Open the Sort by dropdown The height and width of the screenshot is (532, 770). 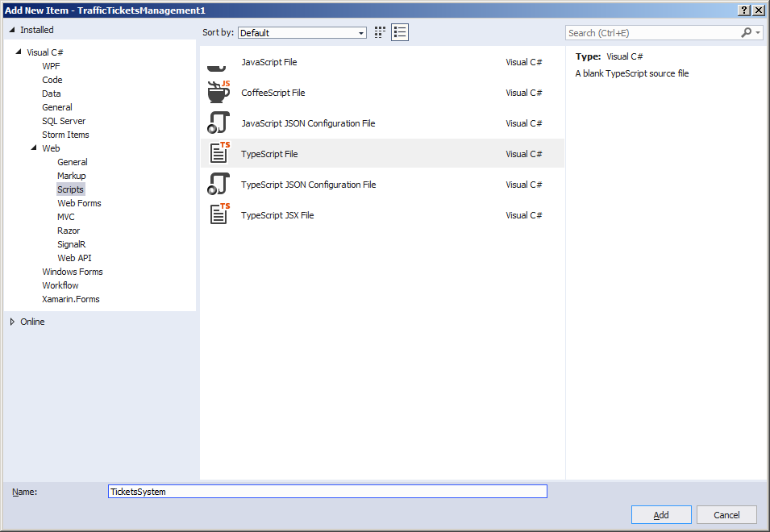(302, 33)
